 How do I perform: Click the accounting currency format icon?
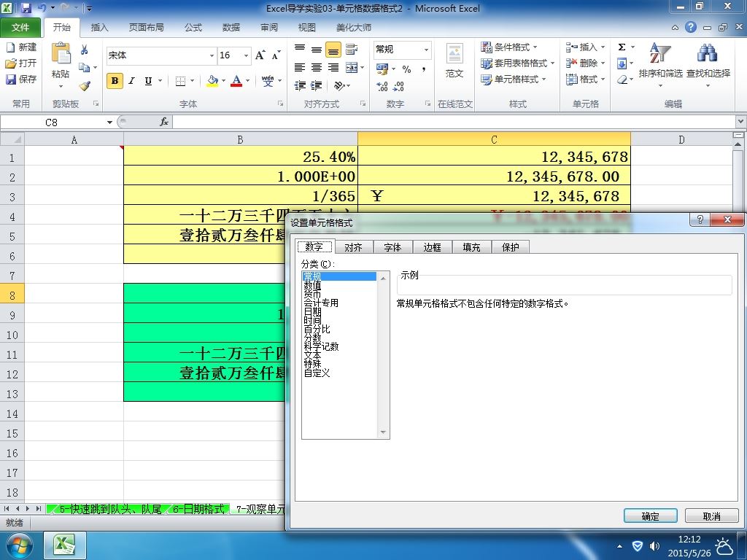pyautogui.click(x=382, y=69)
